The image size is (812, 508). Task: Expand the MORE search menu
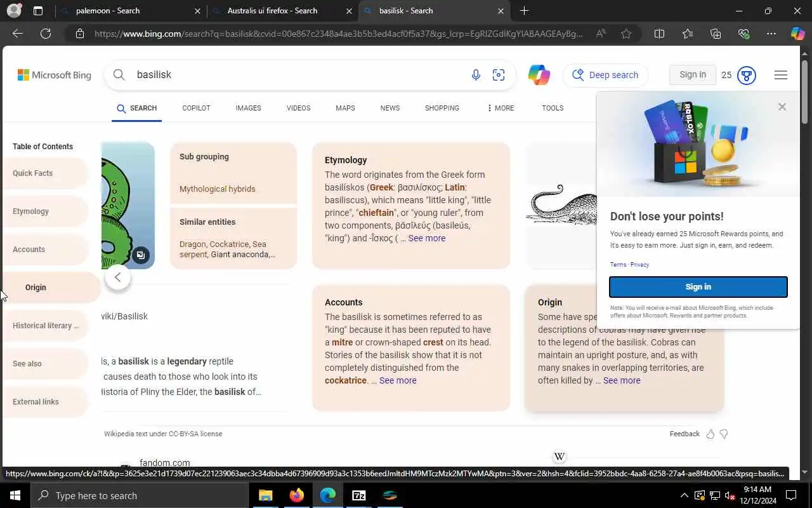[501, 108]
